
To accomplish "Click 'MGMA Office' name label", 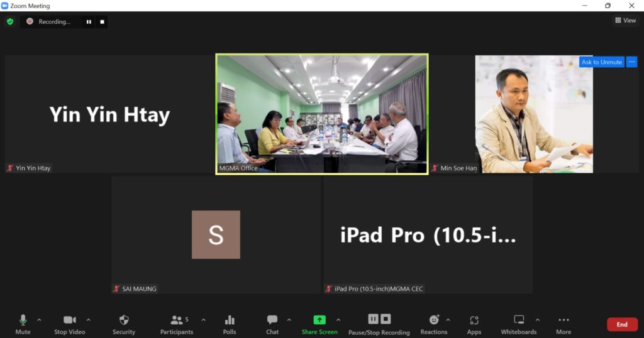I will [x=238, y=168].
